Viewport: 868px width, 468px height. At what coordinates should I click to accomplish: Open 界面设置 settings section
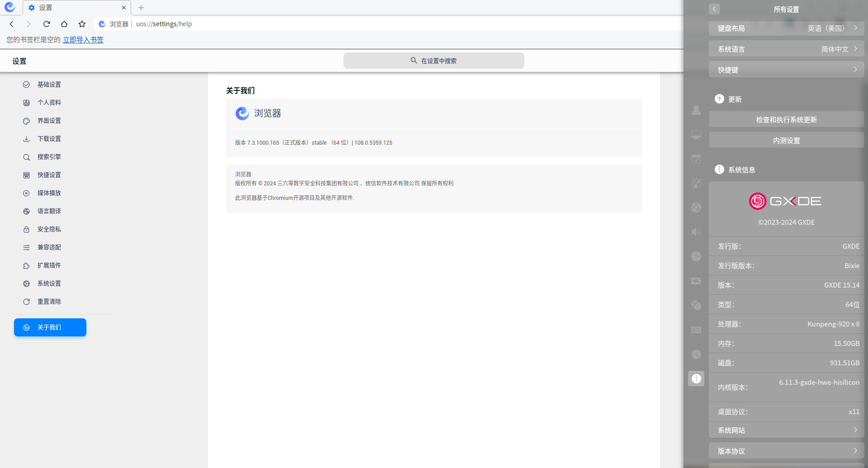tap(49, 121)
